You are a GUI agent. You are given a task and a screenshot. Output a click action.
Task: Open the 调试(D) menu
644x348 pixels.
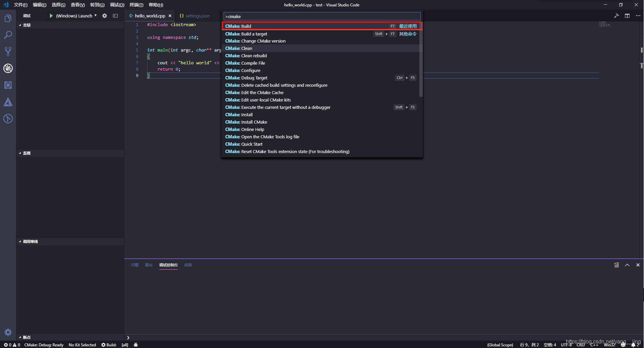click(x=117, y=5)
